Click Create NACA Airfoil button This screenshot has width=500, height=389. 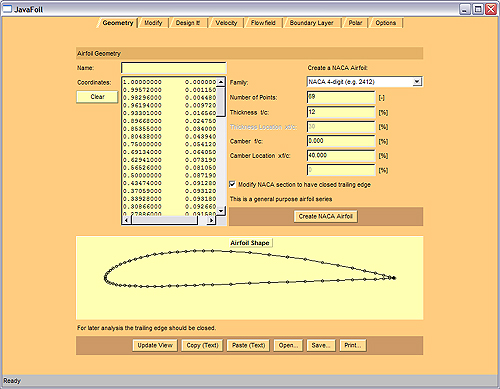[326, 216]
